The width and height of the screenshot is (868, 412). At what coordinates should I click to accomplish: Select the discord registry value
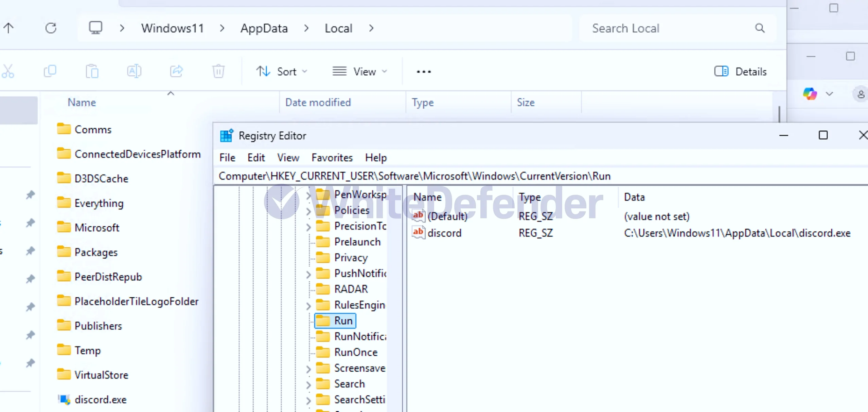[x=444, y=233]
